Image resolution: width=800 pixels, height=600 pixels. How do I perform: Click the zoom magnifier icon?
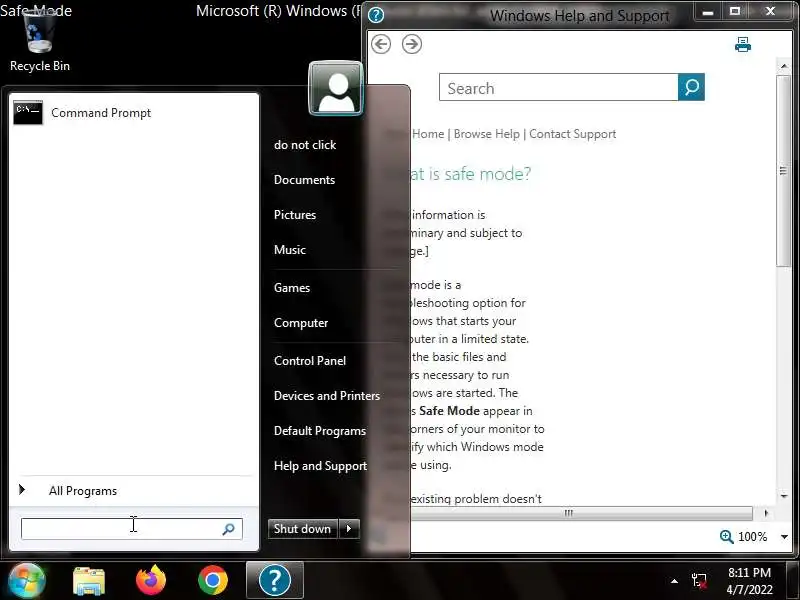pyautogui.click(x=726, y=536)
